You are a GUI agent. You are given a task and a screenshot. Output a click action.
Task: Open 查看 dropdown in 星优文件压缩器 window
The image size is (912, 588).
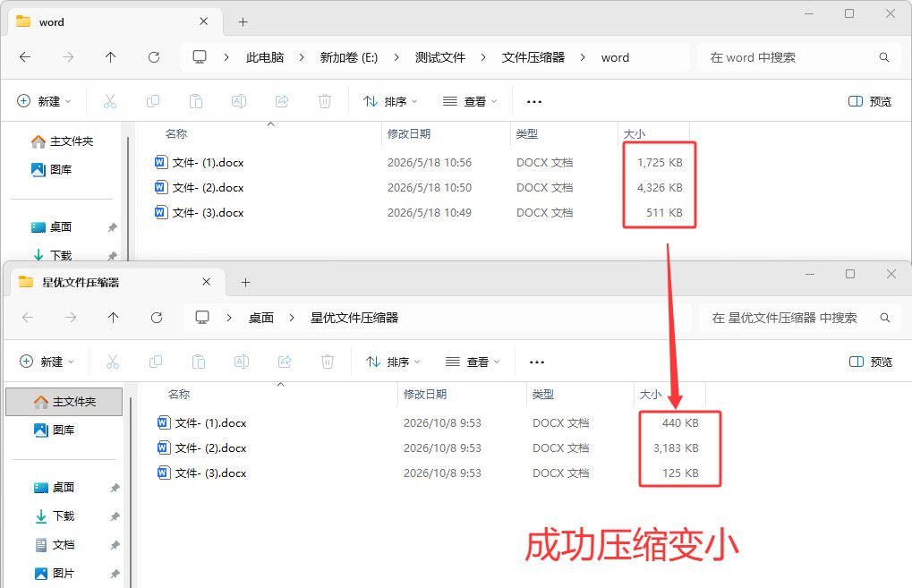point(473,362)
